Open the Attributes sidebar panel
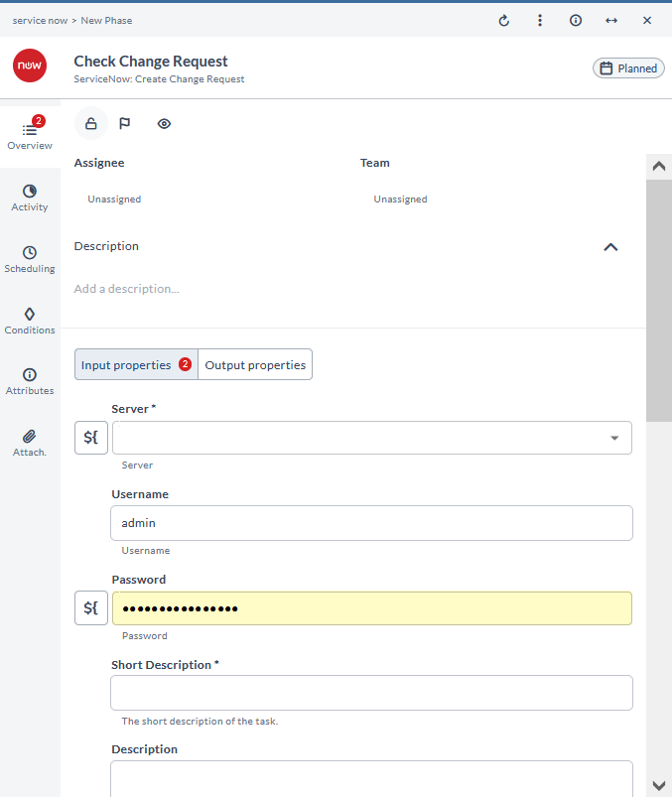Image resolution: width=672 pixels, height=797 pixels. (x=29, y=380)
